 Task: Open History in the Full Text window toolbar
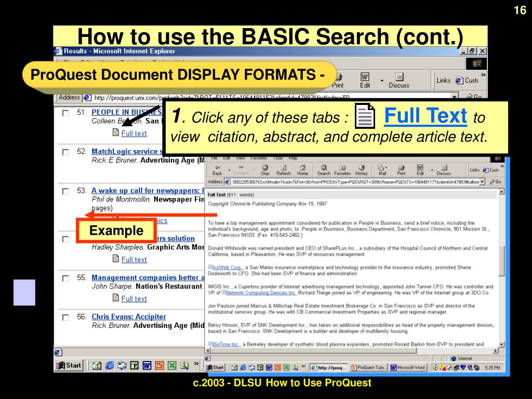click(362, 170)
